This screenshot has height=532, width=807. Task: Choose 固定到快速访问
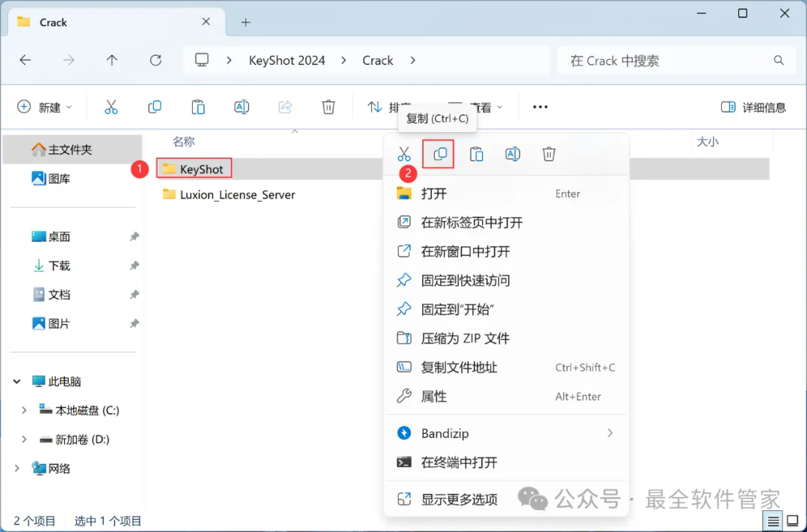tap(506, 280)
